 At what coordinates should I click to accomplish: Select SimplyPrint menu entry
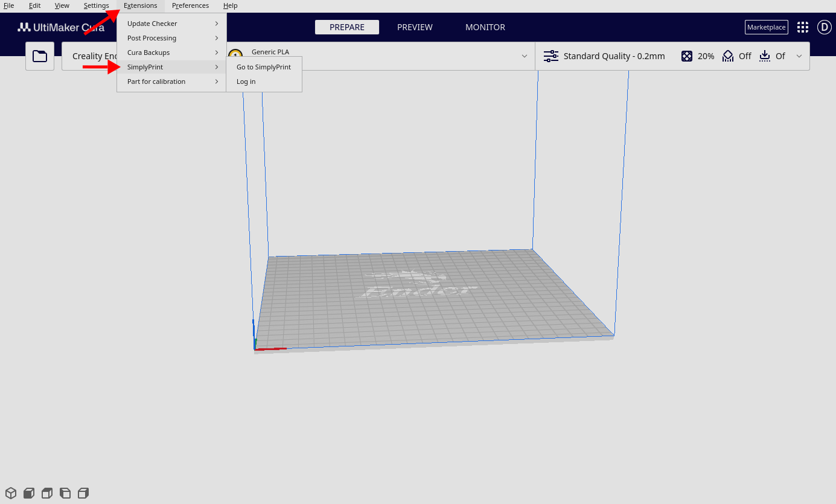coord(171,67)
